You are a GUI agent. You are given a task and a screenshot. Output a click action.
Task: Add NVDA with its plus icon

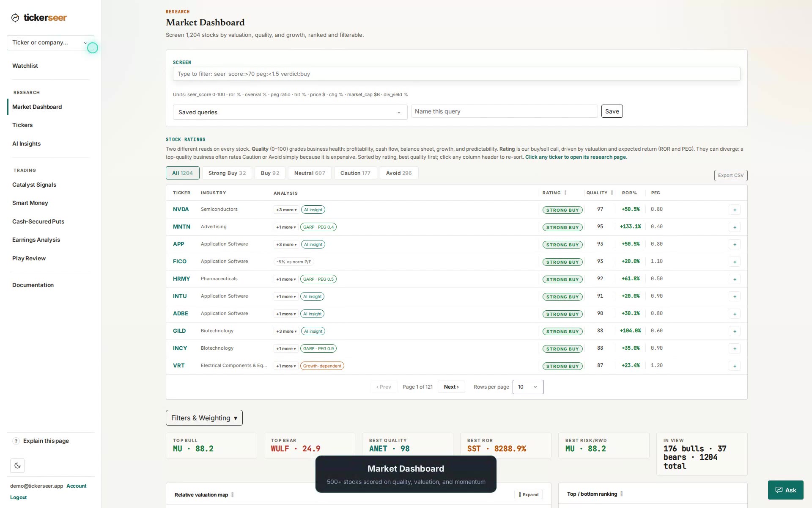point(735,210)
